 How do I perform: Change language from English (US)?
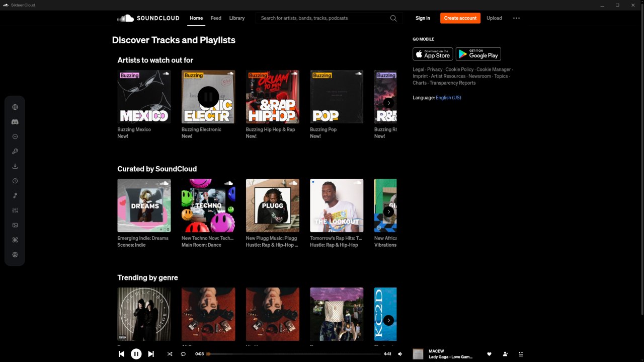448,98
